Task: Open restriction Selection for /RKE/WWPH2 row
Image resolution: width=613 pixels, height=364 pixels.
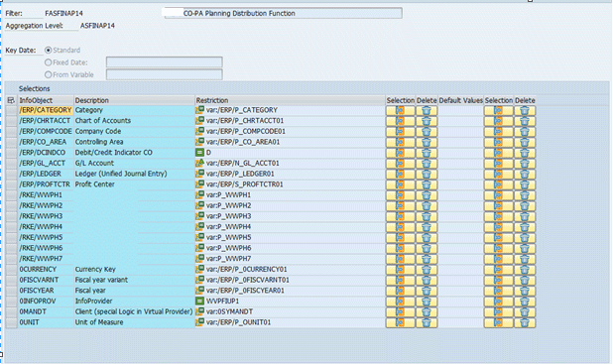Action: click(401, 205)
